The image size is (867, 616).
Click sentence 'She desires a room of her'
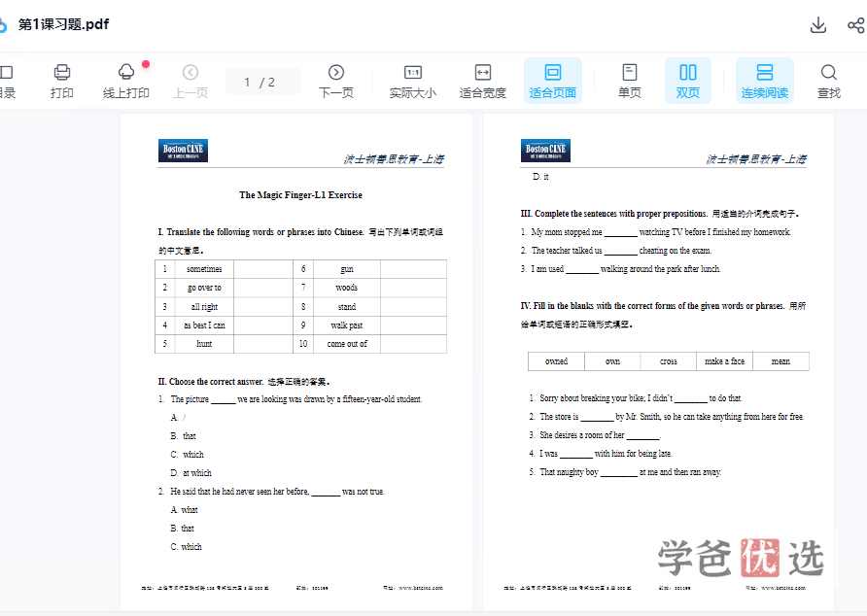[595, 435]
